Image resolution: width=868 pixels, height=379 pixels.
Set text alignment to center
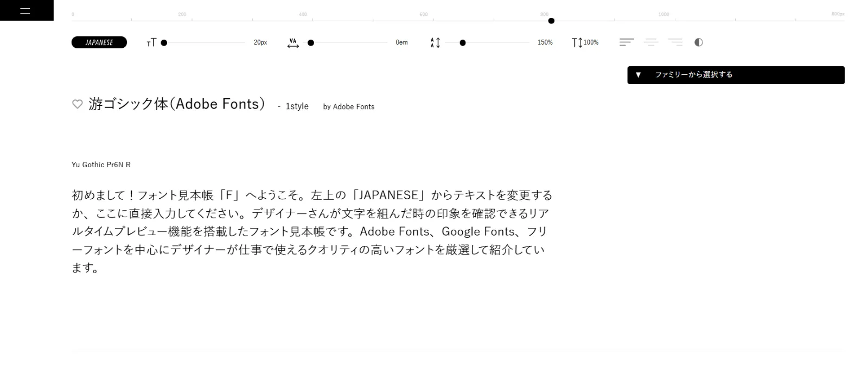(651, 42)
